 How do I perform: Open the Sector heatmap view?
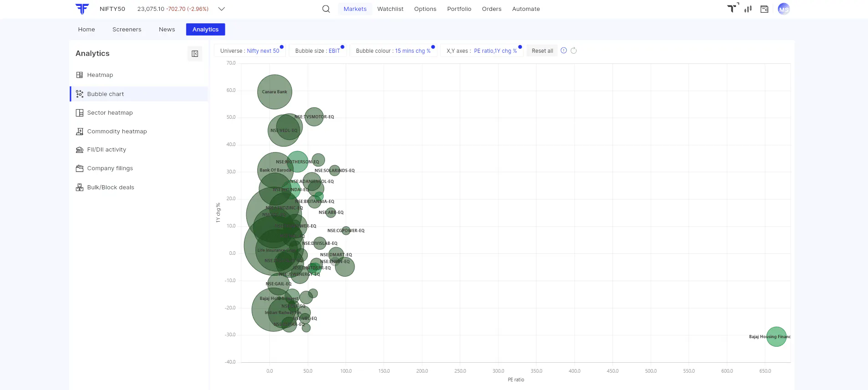click(139, 113)
